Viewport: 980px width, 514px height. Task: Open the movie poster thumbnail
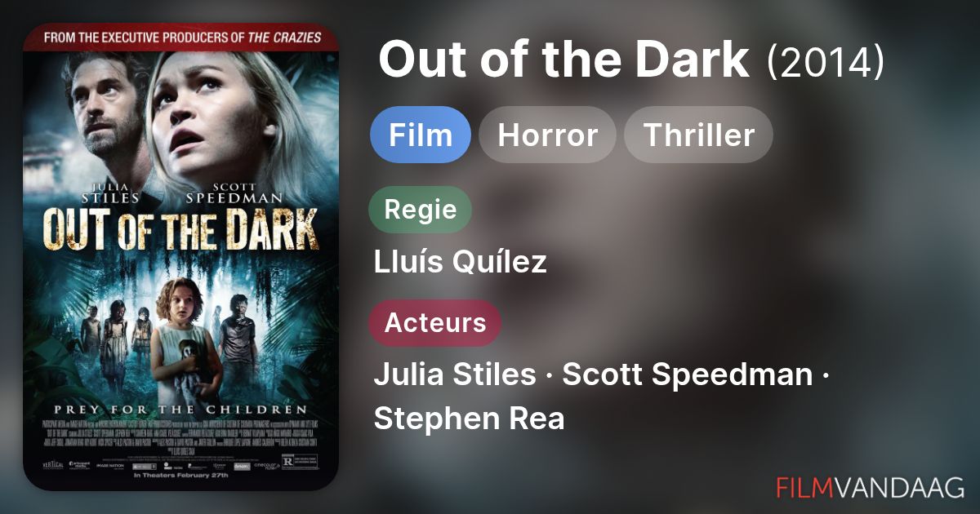(x=180, y=257)
